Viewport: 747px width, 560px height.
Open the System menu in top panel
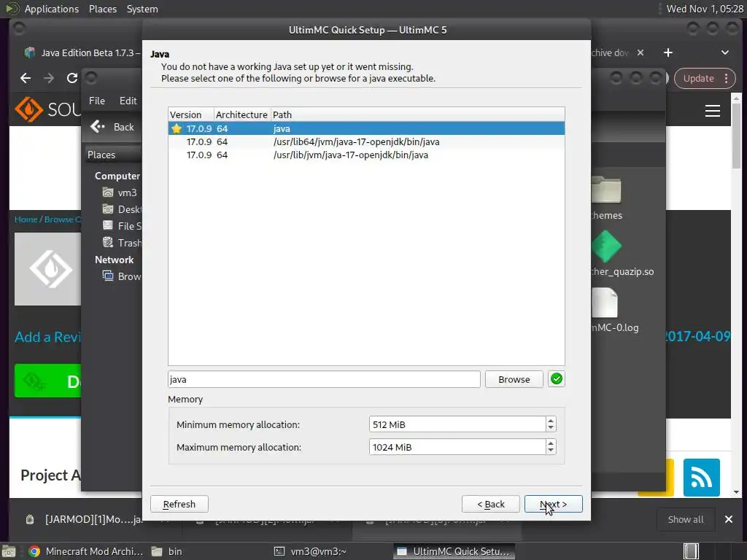[x=142, y=9]
